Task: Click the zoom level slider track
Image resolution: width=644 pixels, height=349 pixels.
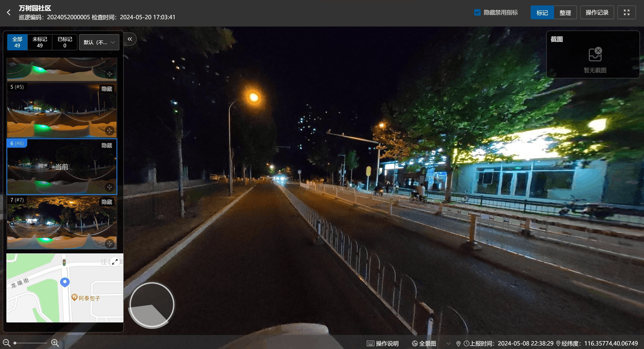Action: pos(31,343)
